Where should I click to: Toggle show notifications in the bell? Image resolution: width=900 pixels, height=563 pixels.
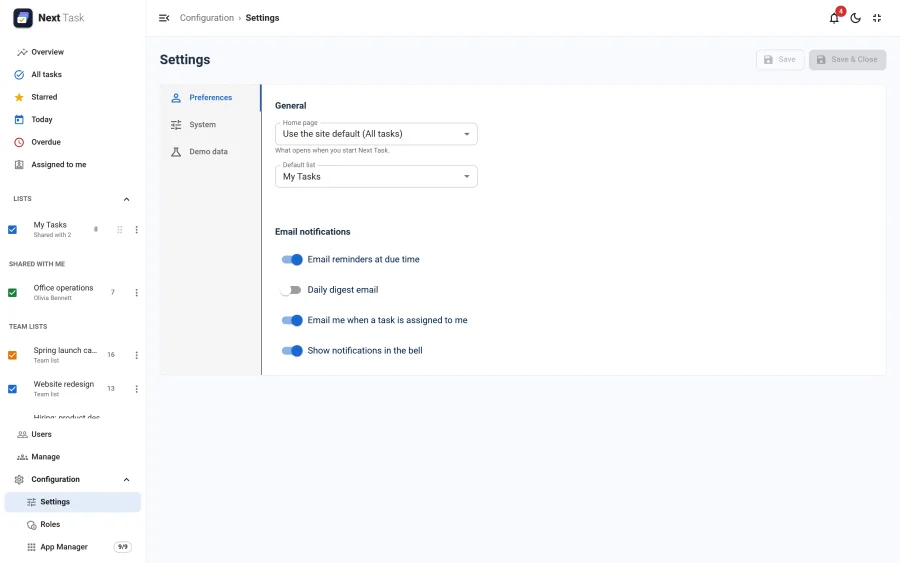point(292,351)
